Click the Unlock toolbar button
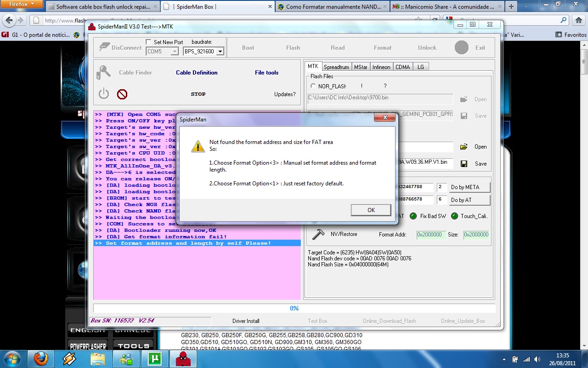 click(x=427, y=48)
